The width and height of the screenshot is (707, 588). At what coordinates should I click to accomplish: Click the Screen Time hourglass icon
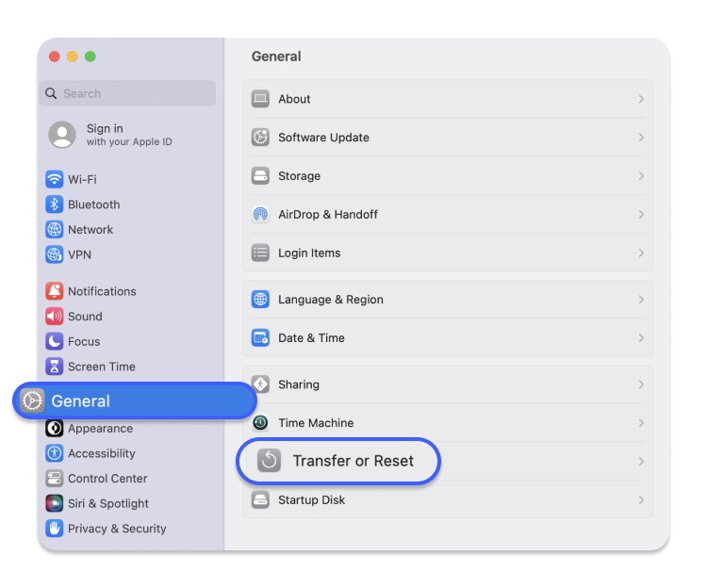54,367
